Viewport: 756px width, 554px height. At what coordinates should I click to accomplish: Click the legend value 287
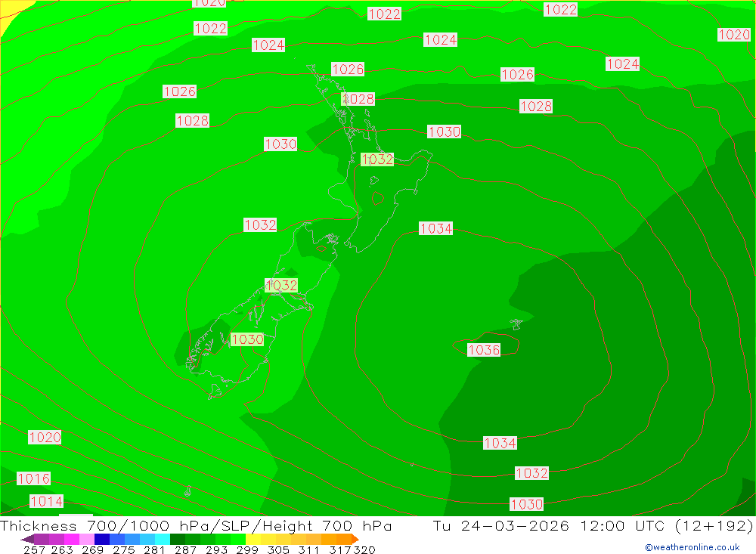tap(185, 549)
